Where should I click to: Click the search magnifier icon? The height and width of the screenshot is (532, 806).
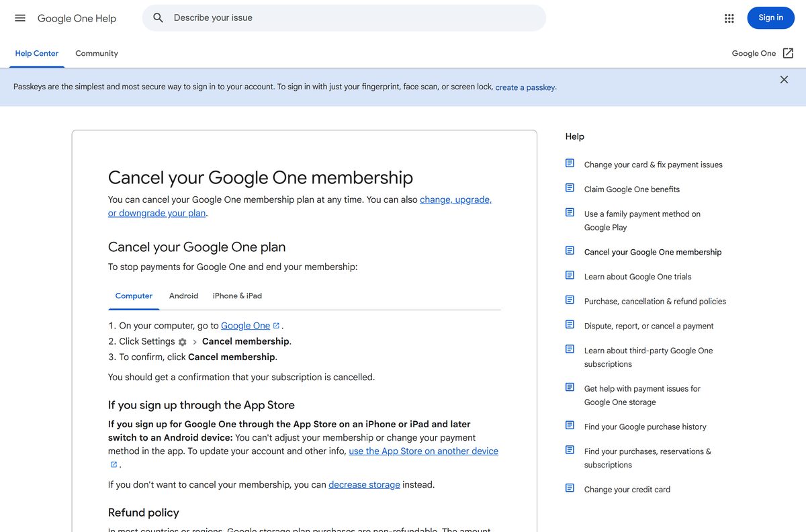click(x=159, y=18)
